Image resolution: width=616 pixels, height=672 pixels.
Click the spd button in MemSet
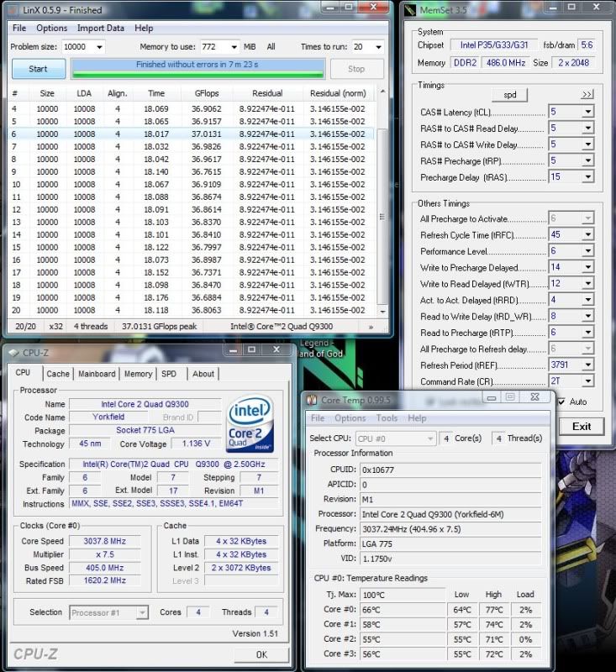tap(510, 95)
